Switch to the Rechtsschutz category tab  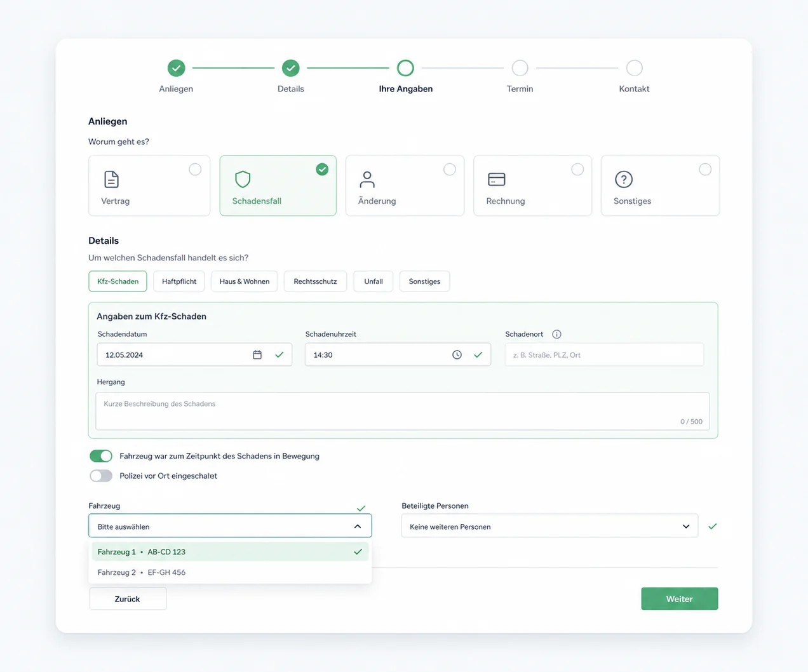pyautogui.click(x=315, y=281)
